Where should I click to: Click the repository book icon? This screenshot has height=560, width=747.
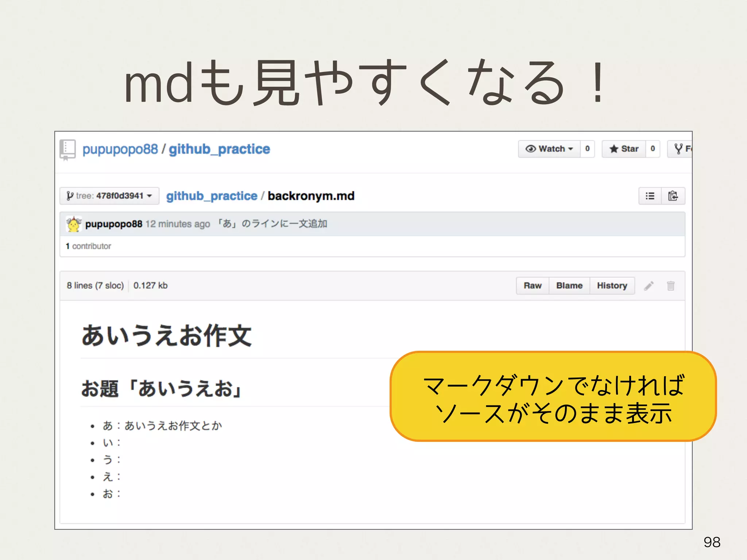67,149
